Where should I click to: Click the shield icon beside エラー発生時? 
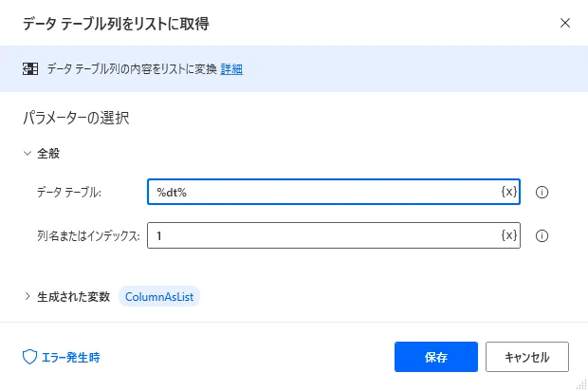(29, 357)
